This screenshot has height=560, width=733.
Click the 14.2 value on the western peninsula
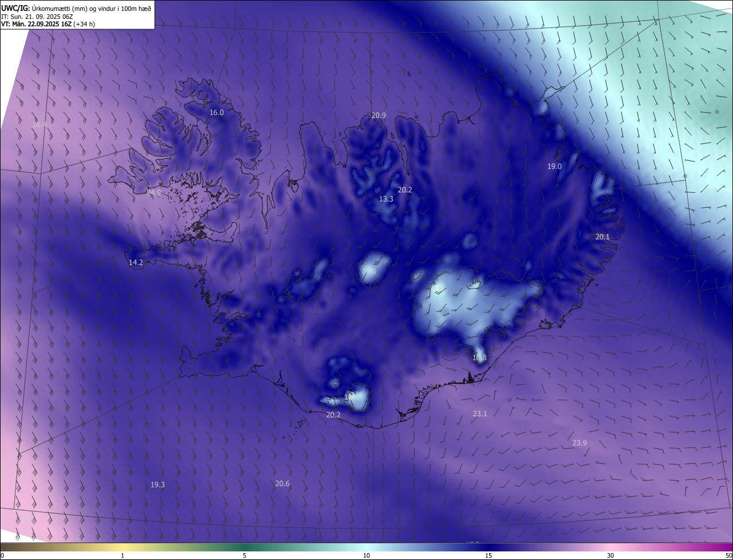click(136, 263)
